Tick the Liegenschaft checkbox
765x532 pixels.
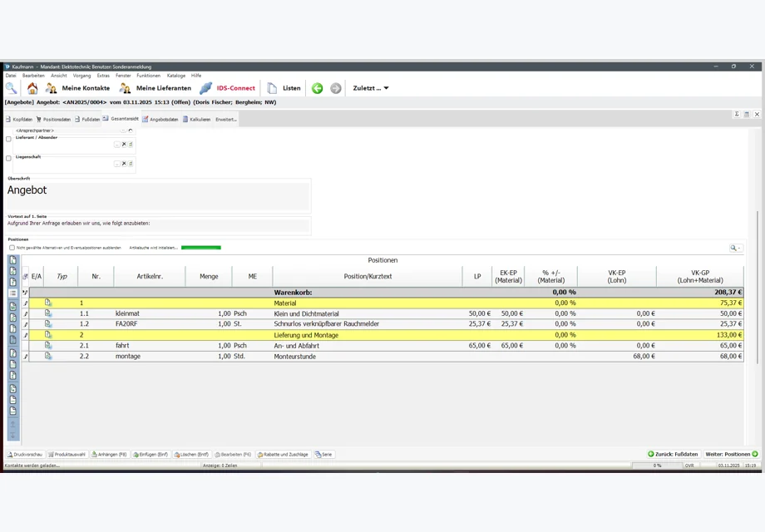[x=8, y=158]
